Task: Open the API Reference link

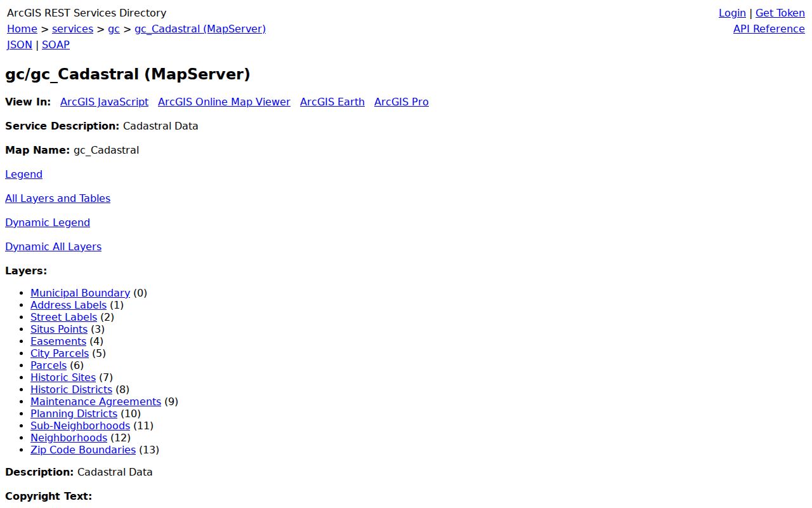Action: click(x=769, y=29)
